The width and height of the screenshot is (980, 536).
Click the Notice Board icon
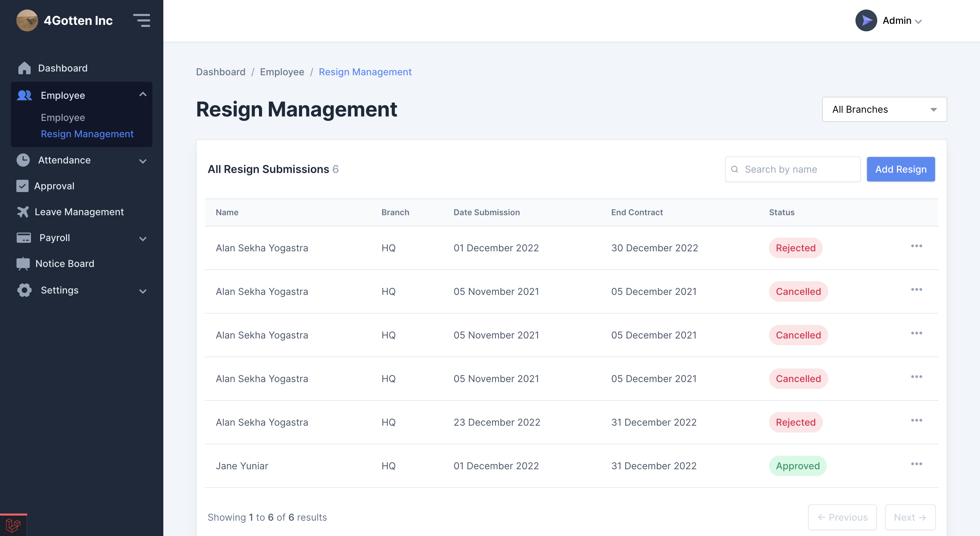[23, 264]
